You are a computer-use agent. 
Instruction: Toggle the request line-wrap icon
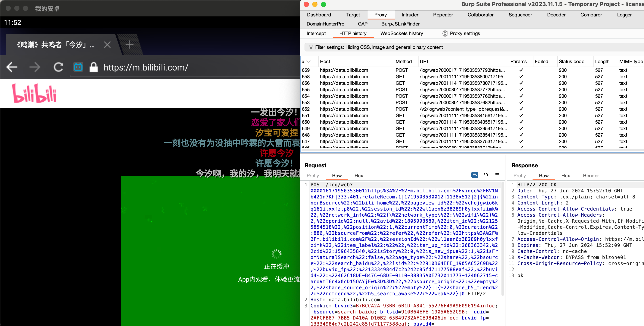[474, 175]
